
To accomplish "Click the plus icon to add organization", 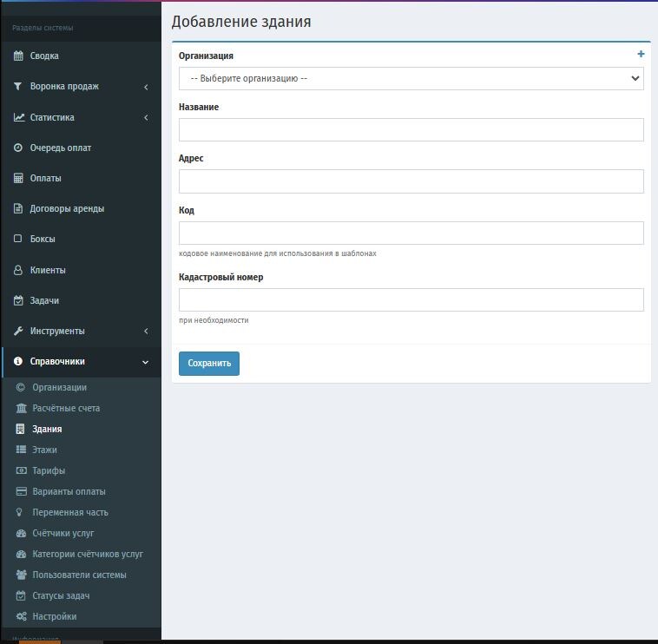I will tap(641, 54).
